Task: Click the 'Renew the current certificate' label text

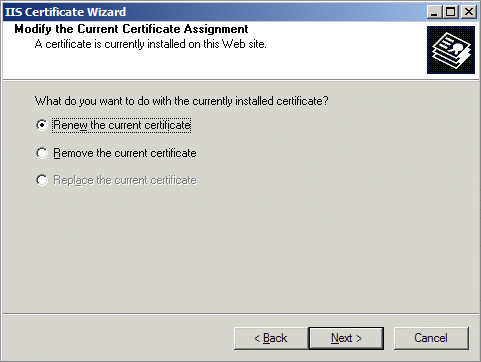Action: [122, 125]
